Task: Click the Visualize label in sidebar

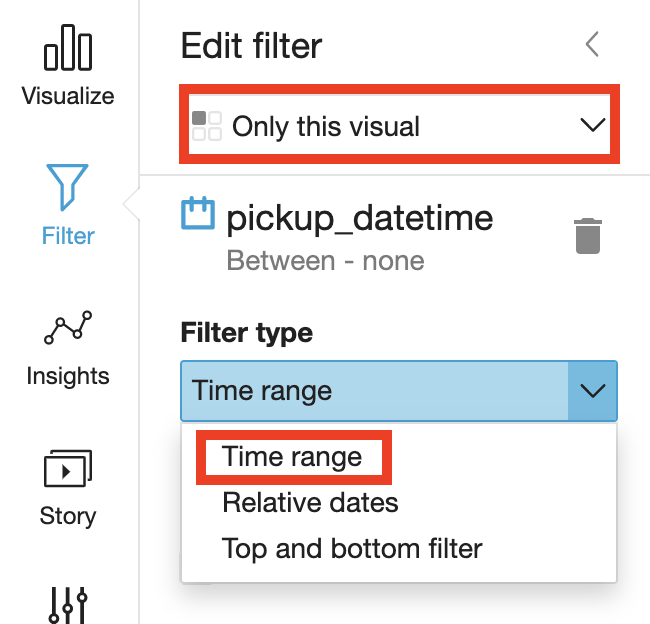Action: [x=68, y=96]
